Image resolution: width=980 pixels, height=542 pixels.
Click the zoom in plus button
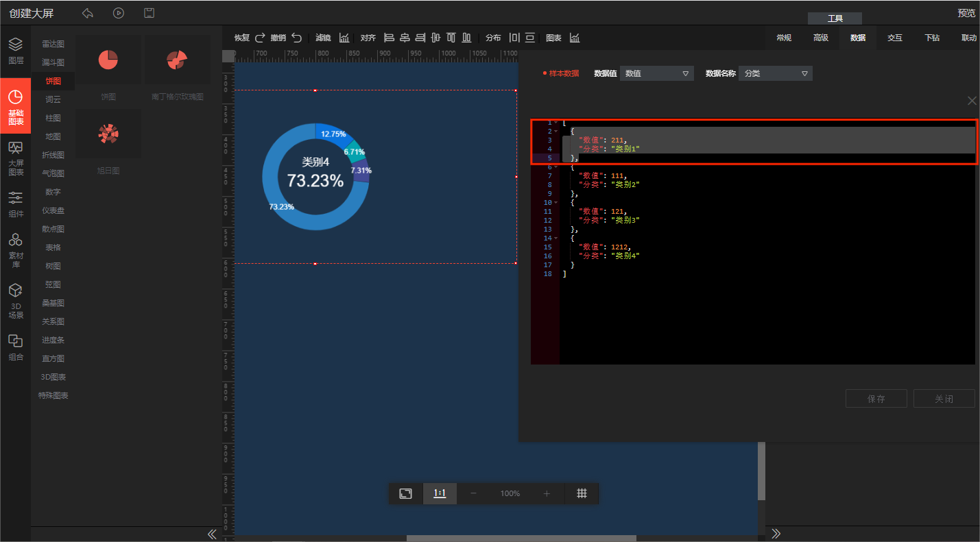[x=547, y=493]
